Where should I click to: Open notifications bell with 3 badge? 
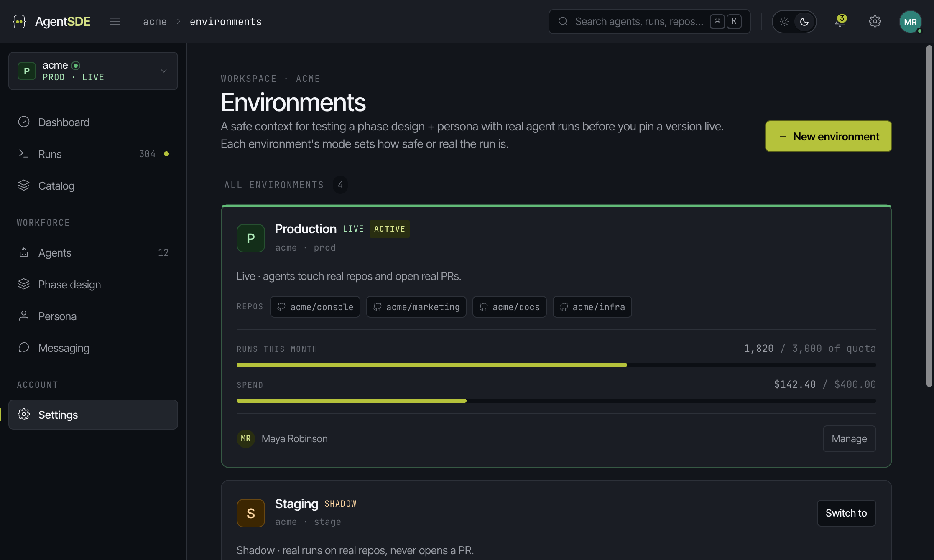[x=840, y=21]
